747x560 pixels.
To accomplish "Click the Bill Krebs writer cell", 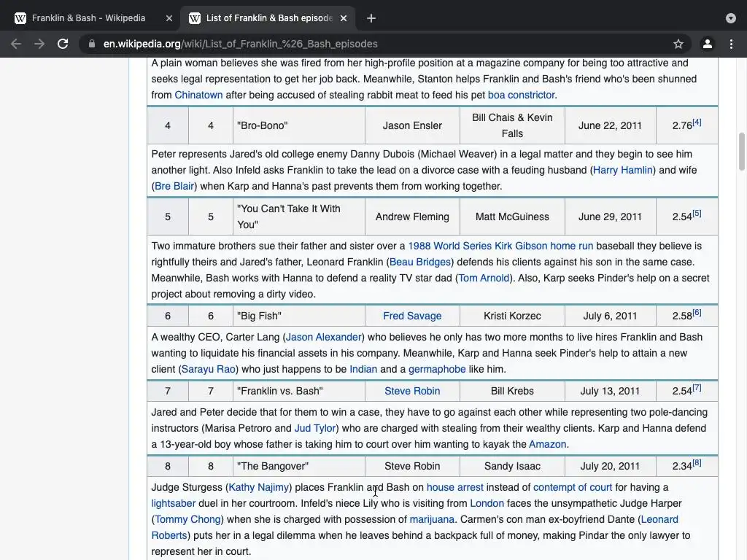I will point(512,391).
